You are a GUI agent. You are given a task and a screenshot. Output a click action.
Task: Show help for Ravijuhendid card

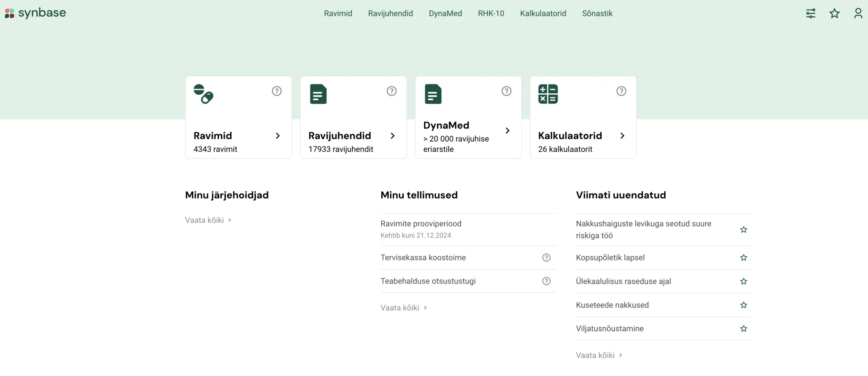click(x=391, y=91)
